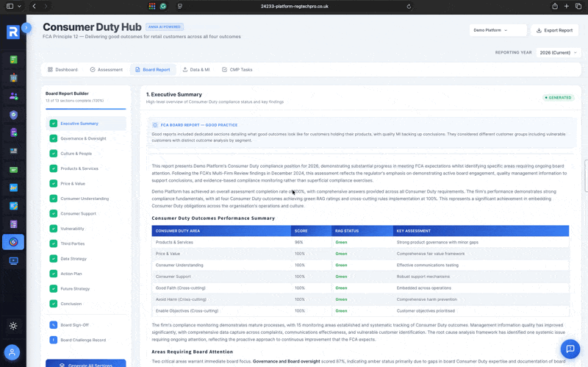Viewport: 588px width, 367px height.
Task: Open the green checklist document sidebar icon
Action: pyautogui.click(x=13, y=60)
